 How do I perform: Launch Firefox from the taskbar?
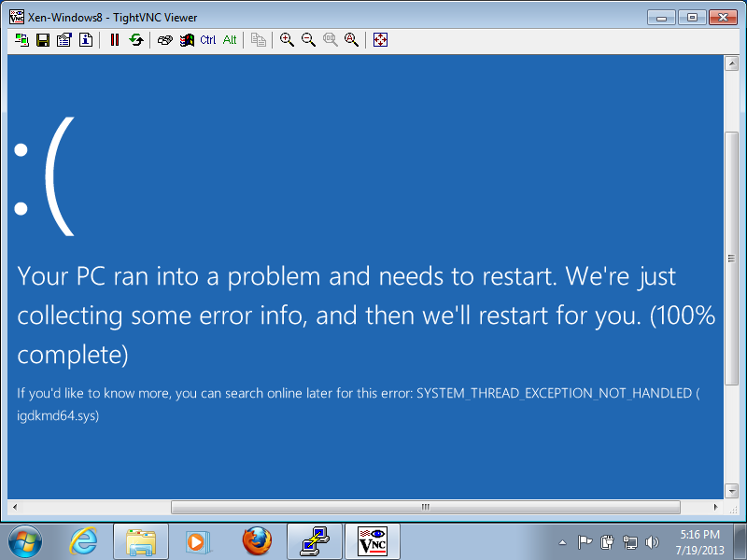[x=256, y=541]
